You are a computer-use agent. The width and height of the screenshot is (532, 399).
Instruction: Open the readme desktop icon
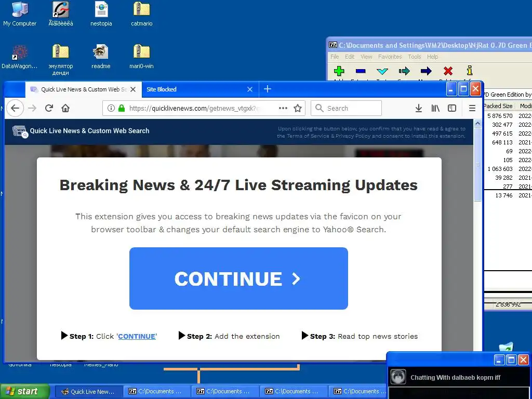101,57
